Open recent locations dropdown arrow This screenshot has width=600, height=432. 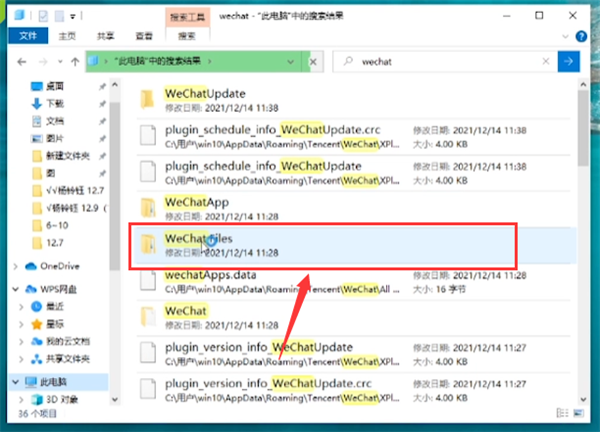tap(60, 62)
